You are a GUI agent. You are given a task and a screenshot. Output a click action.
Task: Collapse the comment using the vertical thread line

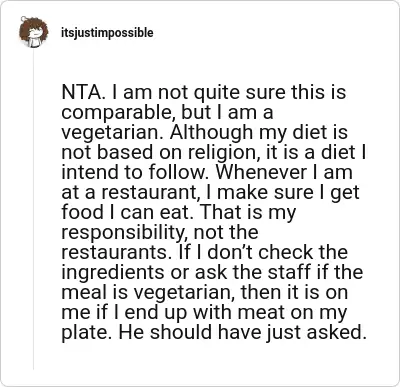tap(33, 209)
